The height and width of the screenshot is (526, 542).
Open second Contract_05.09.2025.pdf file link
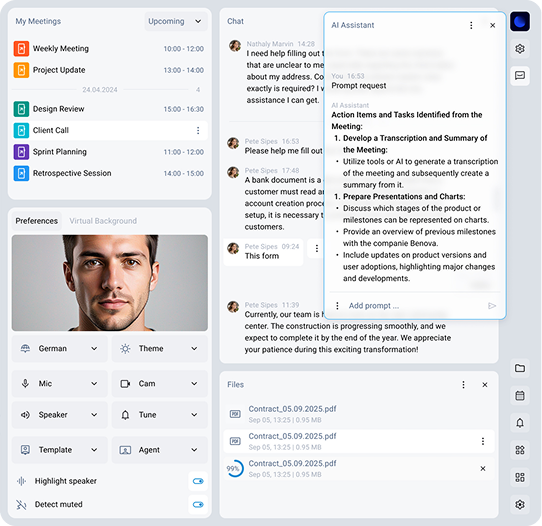click(292, 436)
